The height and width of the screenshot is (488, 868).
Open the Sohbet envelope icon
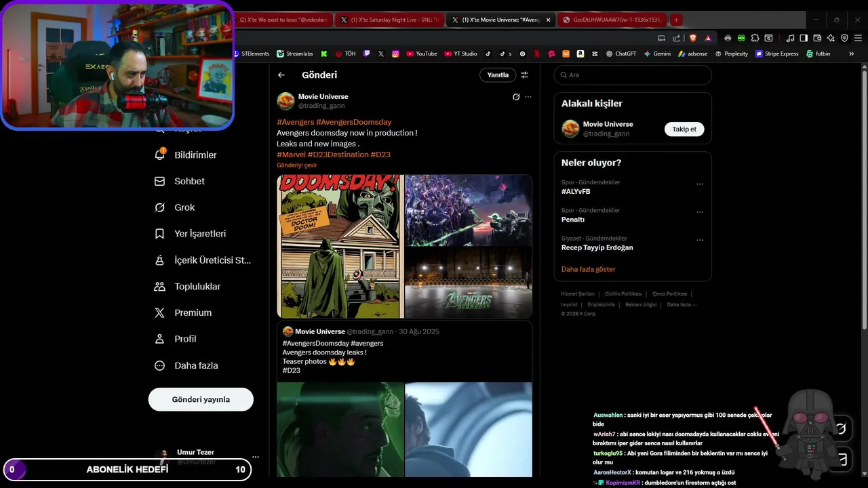click(160, 181)
